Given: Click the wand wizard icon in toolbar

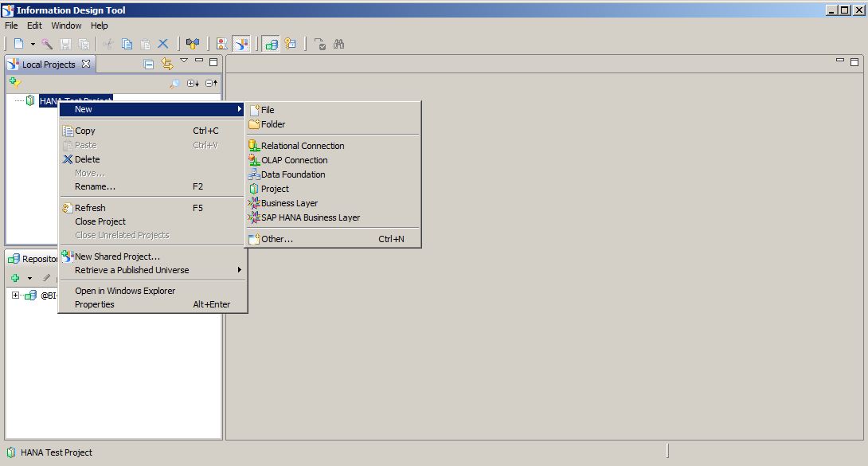Looking at the screenshot, I should (x=47, y=44).
